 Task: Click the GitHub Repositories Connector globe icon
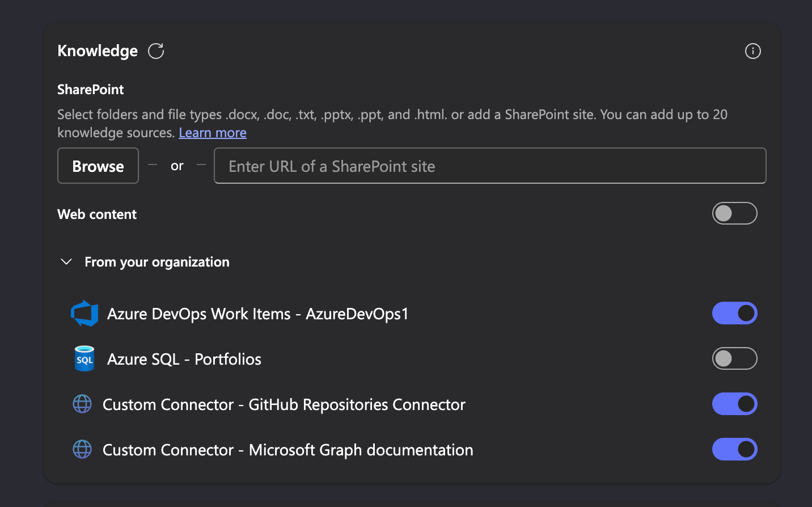coord(82,404)
